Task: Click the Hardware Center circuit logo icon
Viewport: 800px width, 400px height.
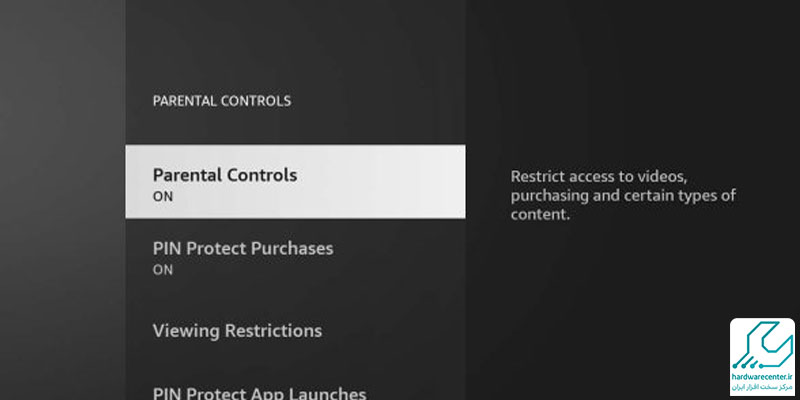Action: (762, 346)
